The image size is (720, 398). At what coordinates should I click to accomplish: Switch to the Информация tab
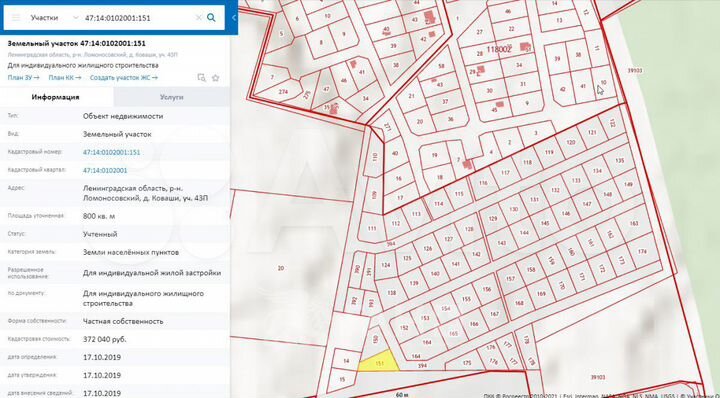(x=56, y=97)
